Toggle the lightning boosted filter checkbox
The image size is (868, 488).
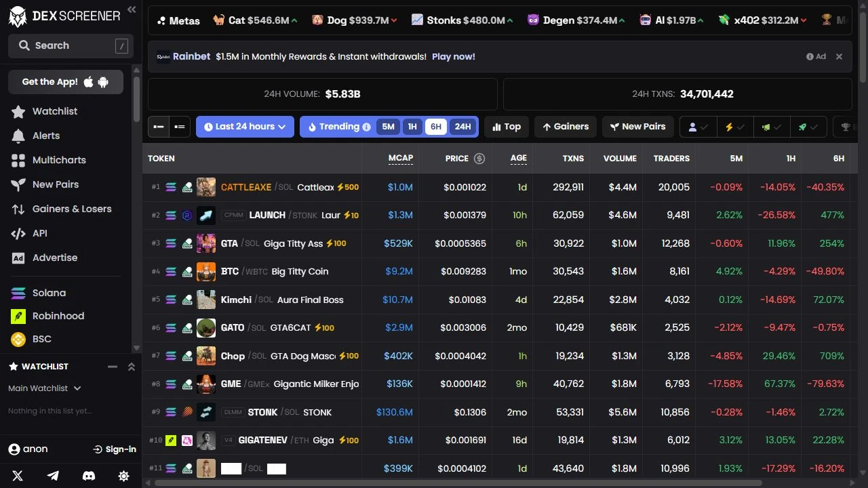tap(735, 127)
